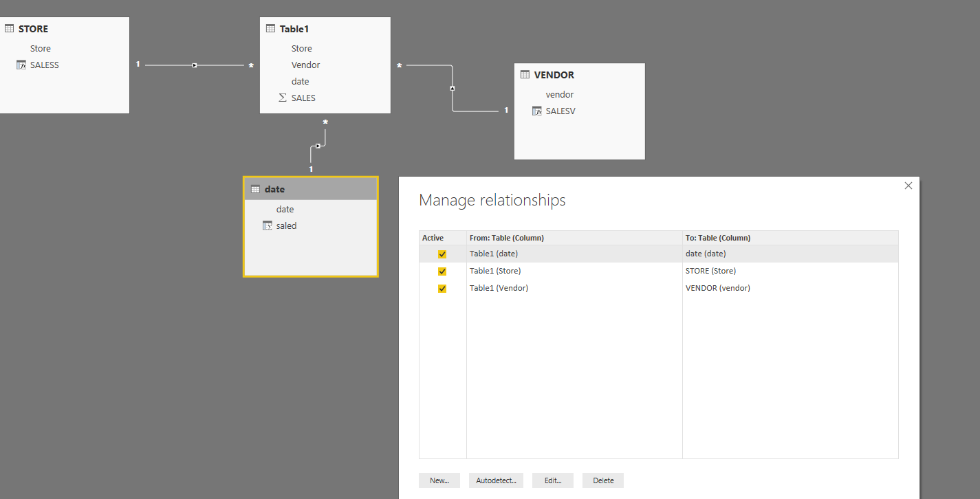Click the Edit... button

point(553,480)
